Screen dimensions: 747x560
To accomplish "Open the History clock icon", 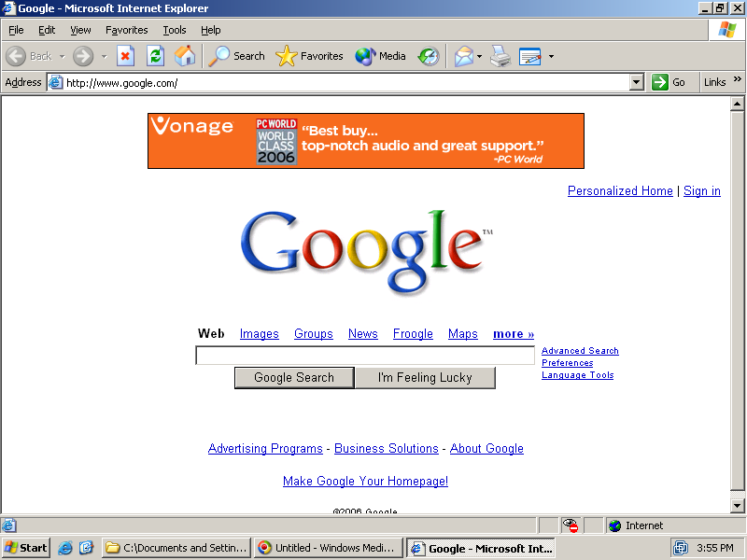I will coord(429,56).
